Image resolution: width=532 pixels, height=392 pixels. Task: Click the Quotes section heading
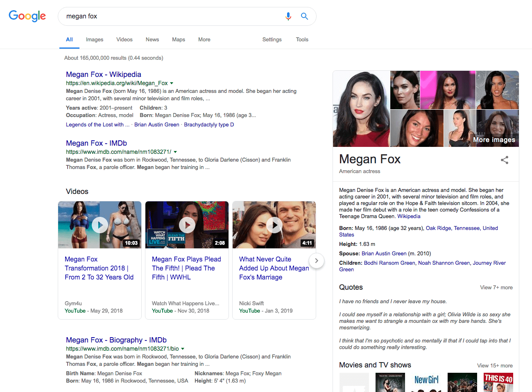point(351,287)
